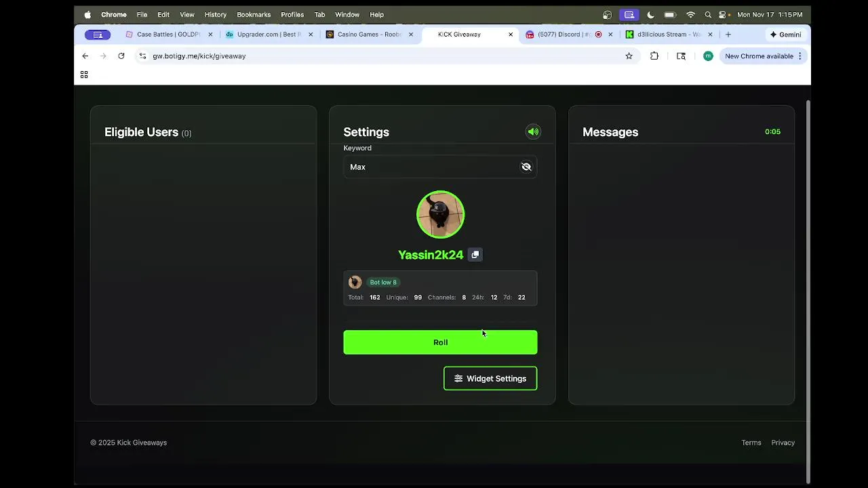Close the Case Battles tab

(x=210, y=35)
